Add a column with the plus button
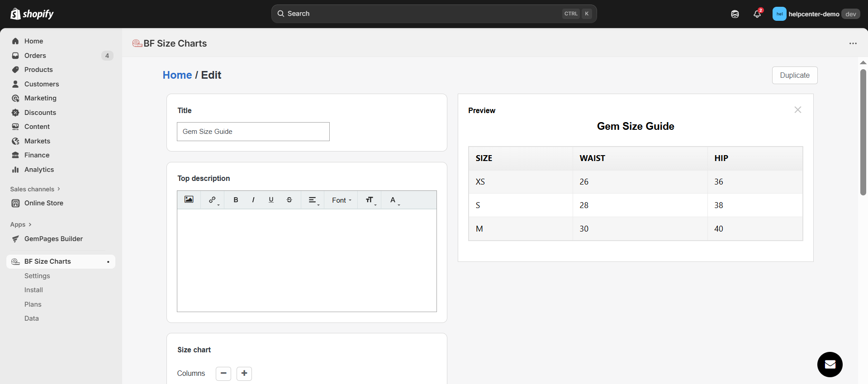 pos(244,374)
